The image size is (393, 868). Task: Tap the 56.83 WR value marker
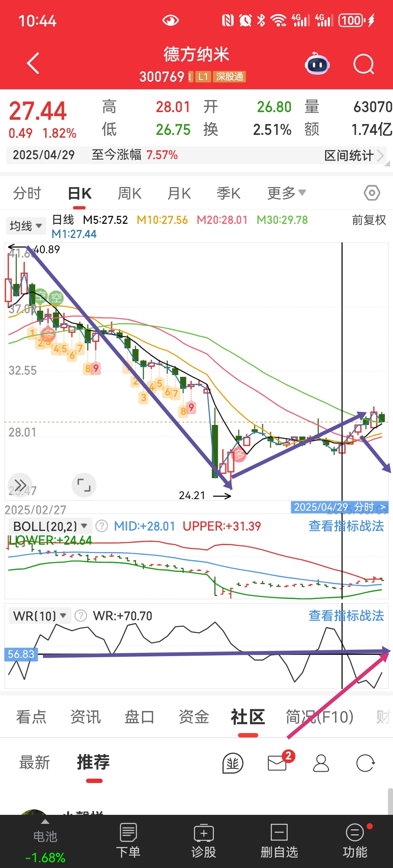click(21, 654)
